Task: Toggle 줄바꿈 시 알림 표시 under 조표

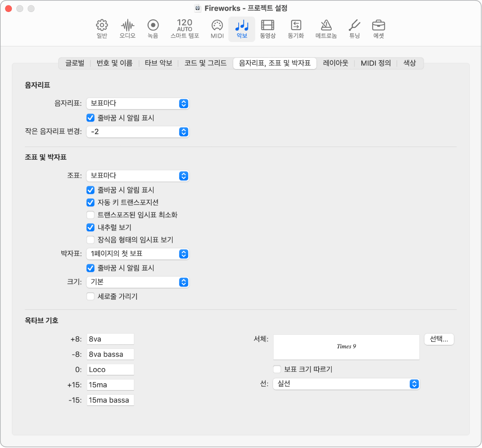Action: (x=90, y=190)
